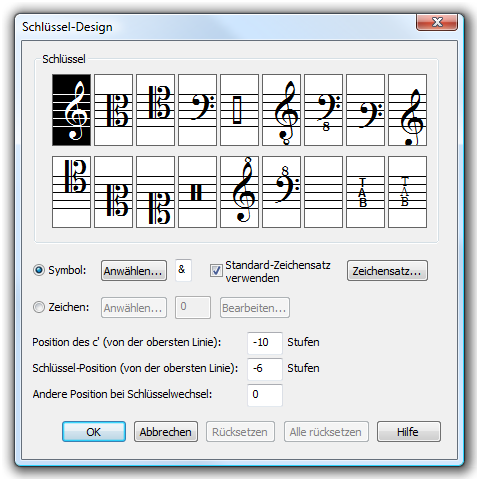Image resolution: width=485 pixels, height=487 pixels.
Task: Click the Position des c' Stufen field
Action: (265, 343)
